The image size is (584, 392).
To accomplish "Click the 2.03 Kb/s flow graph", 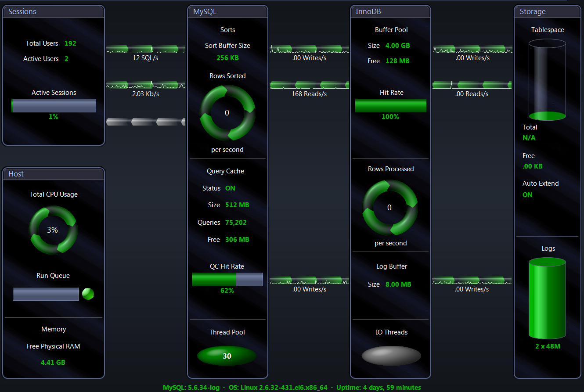I will 145,85.
